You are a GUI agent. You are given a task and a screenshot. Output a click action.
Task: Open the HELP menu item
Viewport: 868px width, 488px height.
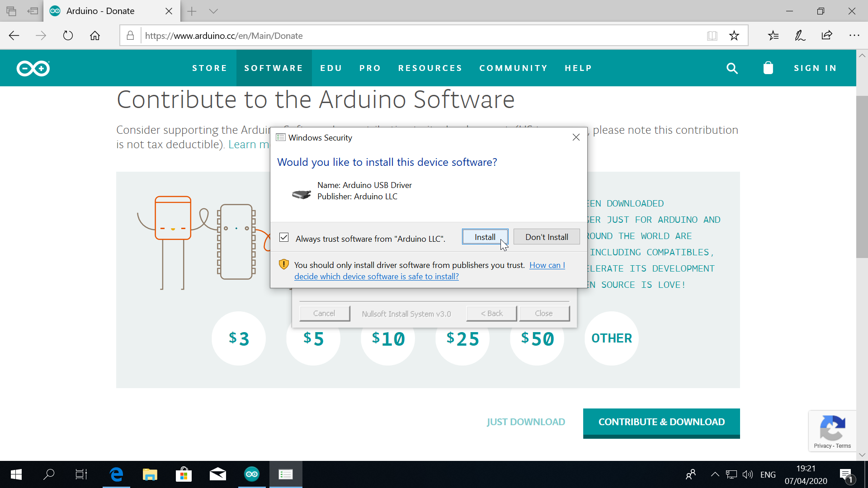point(579,68)
